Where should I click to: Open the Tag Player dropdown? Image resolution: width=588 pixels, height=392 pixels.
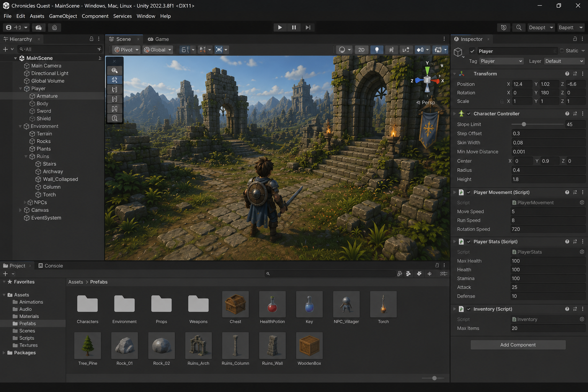coord(501,61)
